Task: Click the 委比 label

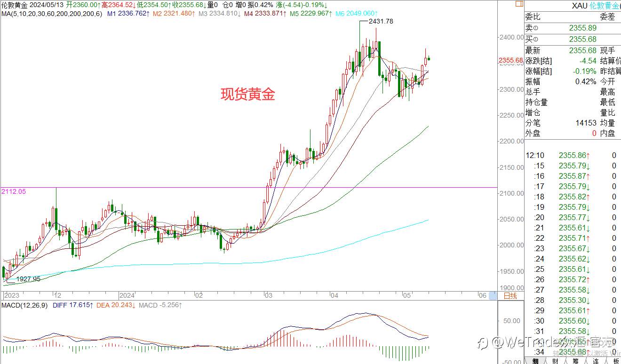Action: point(533,17)
